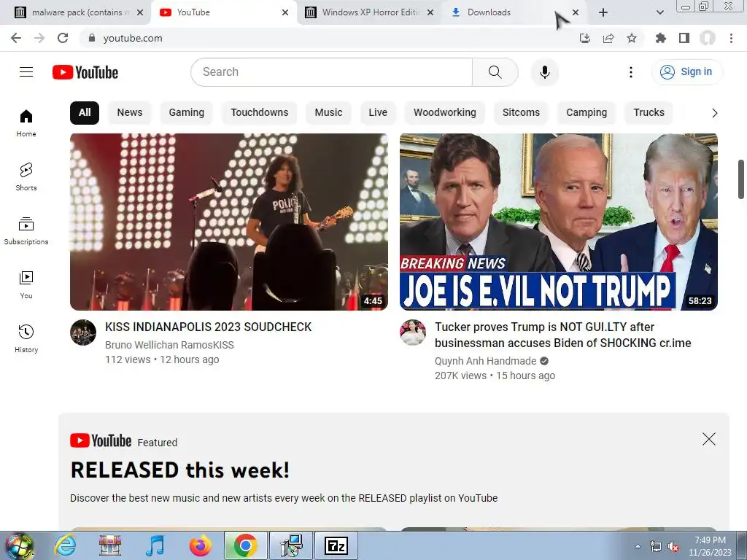Select the Camping filter chip
This screenshot has height=560, width=747.
click(x=587, y=113)
